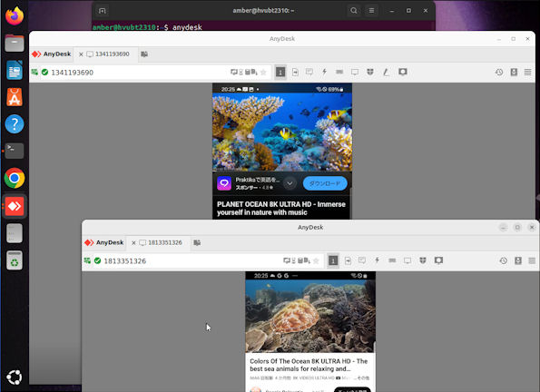Viewport: 540px width, 392px height.
Task: Click screenshot icon in 1341193690 session toolbar
Action: [x=403, y=72]
